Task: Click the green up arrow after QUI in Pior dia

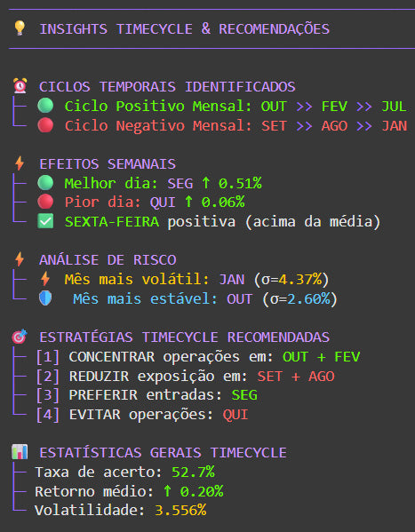Action: pyautogui.click(x=188, y=202)
